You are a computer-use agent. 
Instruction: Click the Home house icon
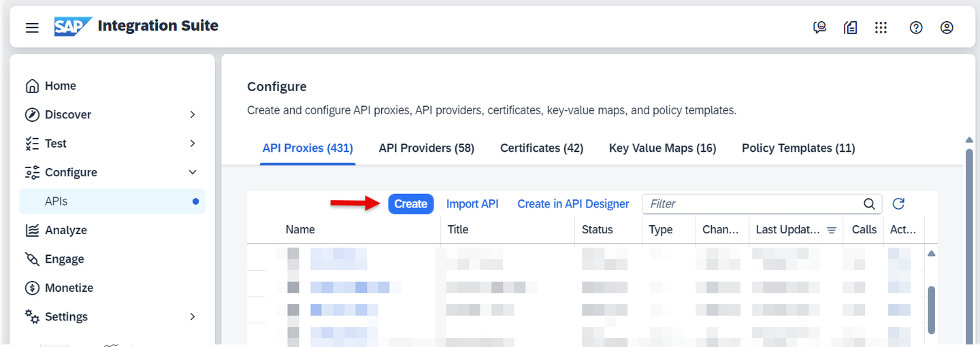pyautogui.click(x=32, y=86)
